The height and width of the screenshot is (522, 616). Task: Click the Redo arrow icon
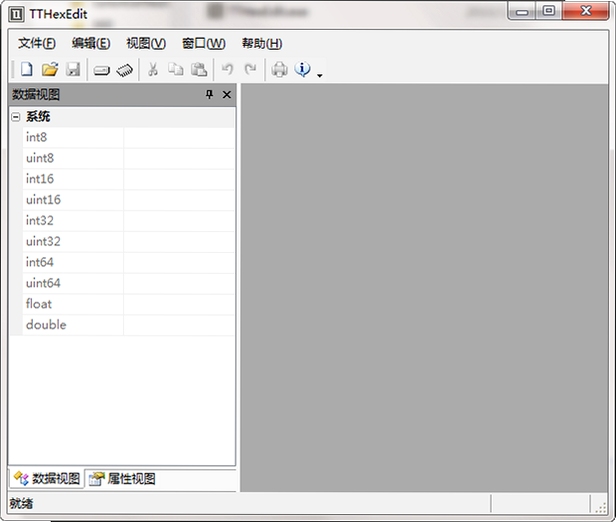point(250,70)
